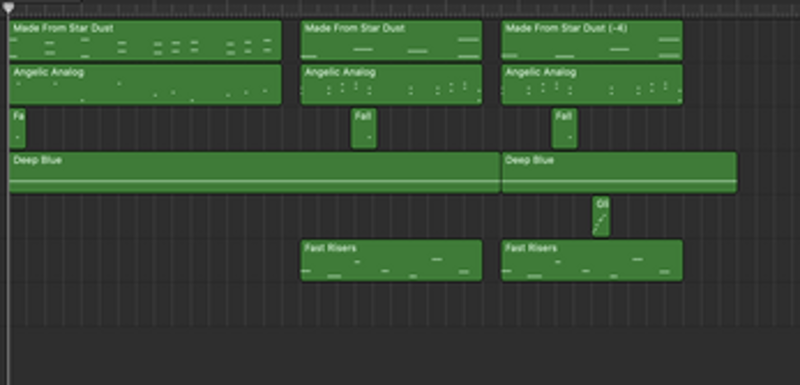This screenshot has width=800, height=385.
Task: Select the first Fast Risers region
Action: (x=391, y=261)
